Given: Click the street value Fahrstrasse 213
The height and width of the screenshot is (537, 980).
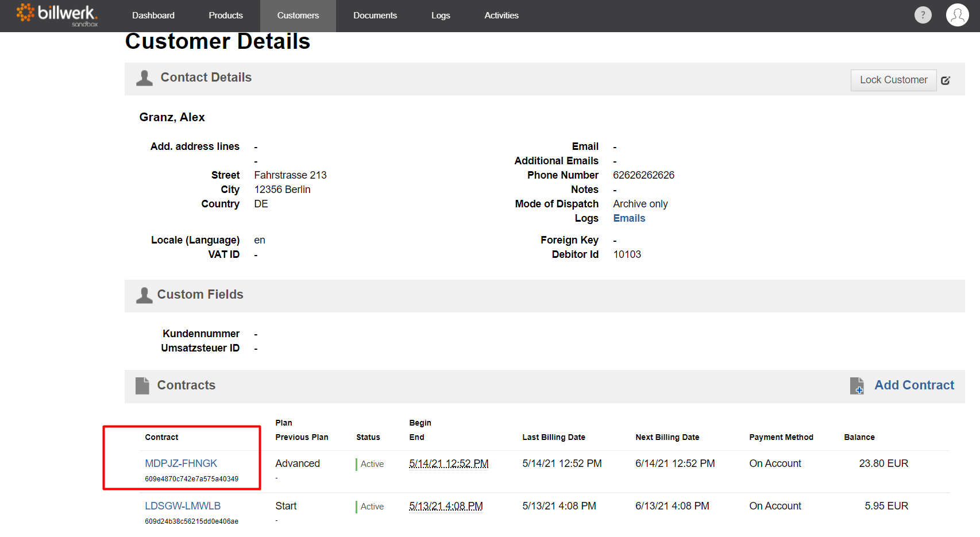Looking at the screenshot, I should tap(290, 175).
